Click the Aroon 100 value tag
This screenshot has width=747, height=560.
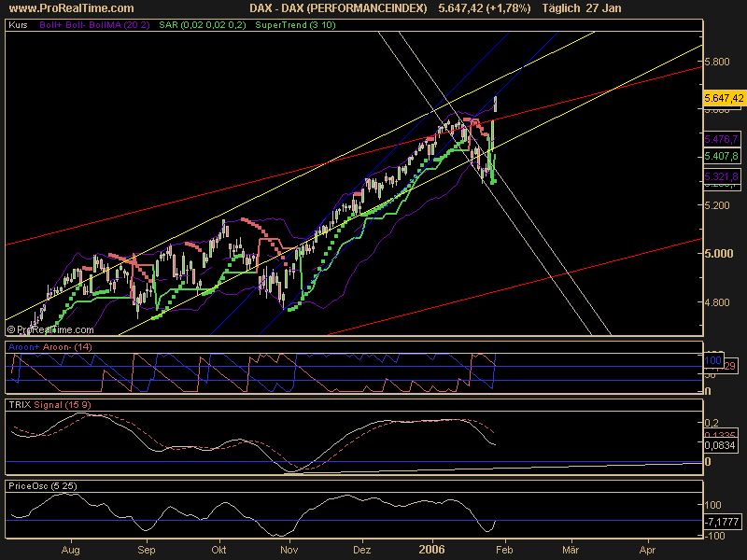(x=713, y=360)
